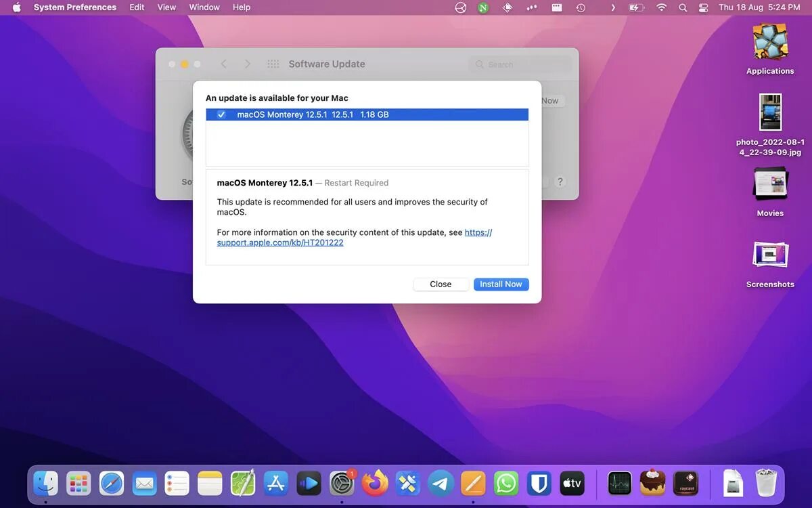Viewport: 812px width, 508px height.
Task: Open the Window menu
Action: (204, 7)
